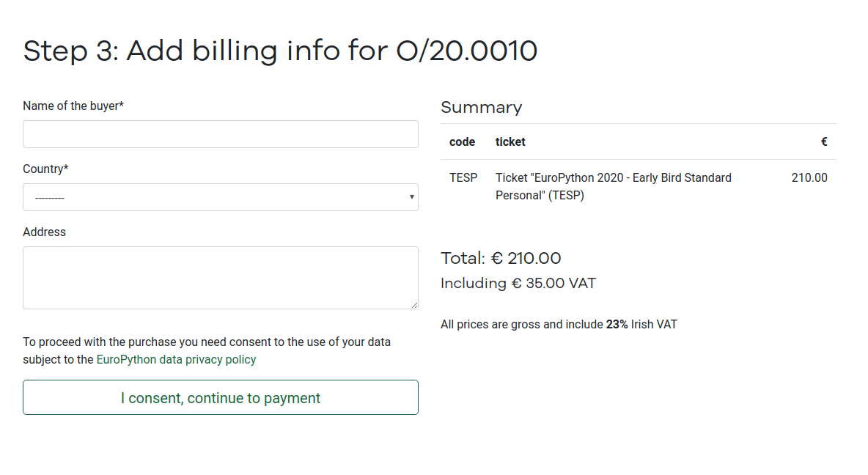Click the Name of the buyer input field
The width and height of the screenshot is (868, 475).
click(x=220, y=134)
